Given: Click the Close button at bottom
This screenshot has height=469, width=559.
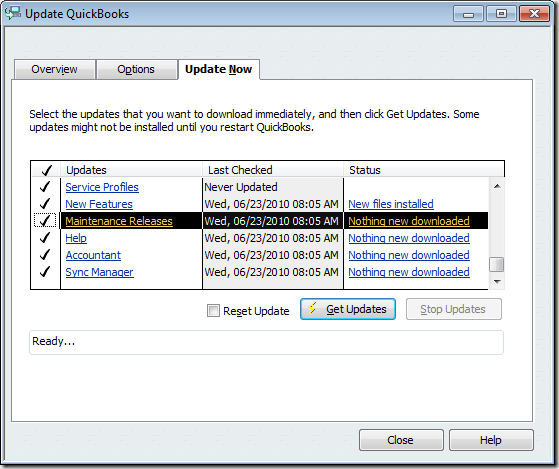Looking at the screenshot, I should point(401,440).
